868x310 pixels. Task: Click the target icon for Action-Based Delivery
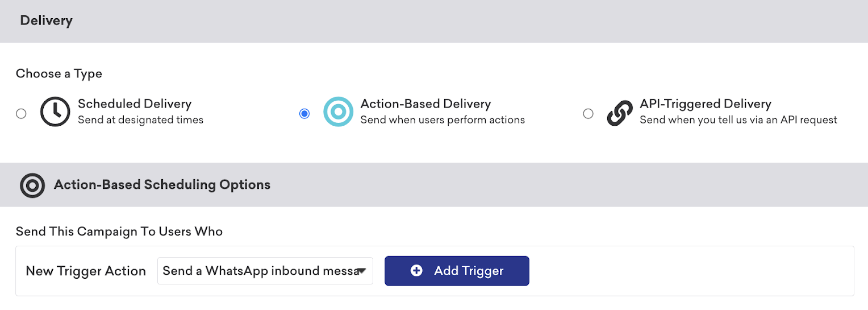pyautogui.click(x=338, y=112)
